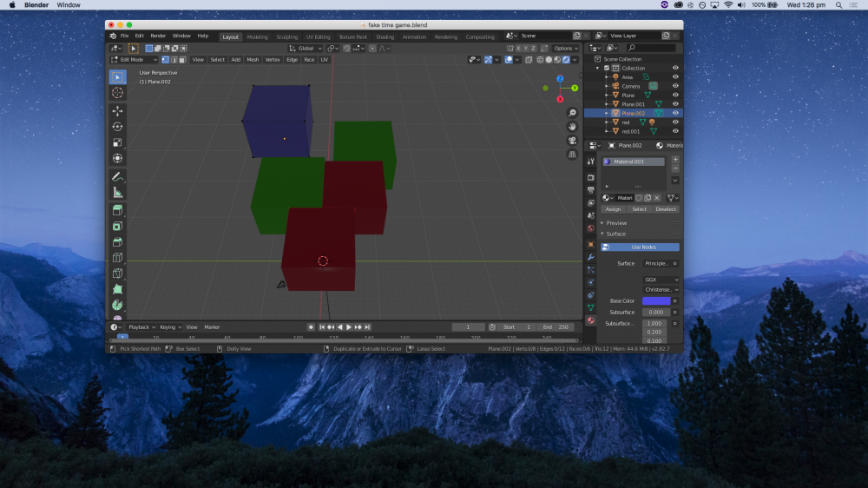Open the Christensen subsurface method dropdown
The width and height of the screenshot is (868, 488).
661,290
